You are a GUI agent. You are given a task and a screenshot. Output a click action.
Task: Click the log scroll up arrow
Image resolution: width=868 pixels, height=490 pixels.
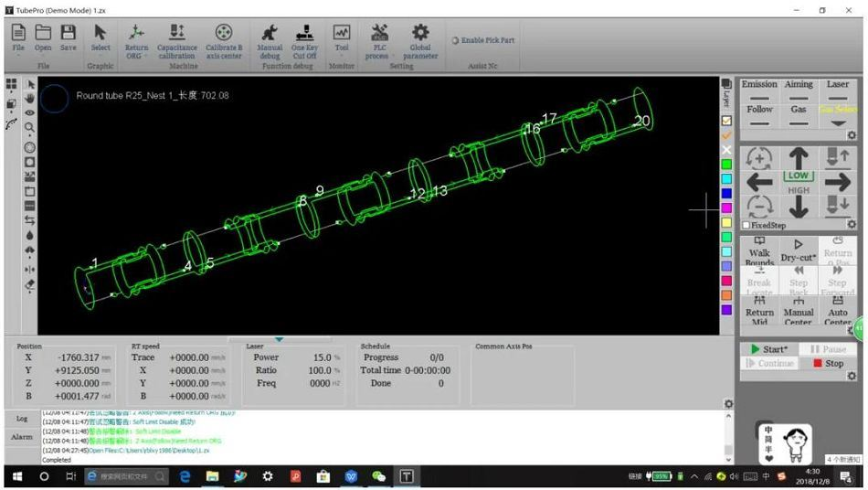pos(728,416)
